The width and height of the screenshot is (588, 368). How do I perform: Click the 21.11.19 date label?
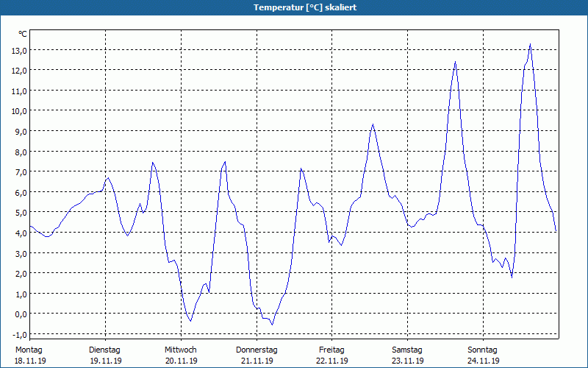pos(257,361)
